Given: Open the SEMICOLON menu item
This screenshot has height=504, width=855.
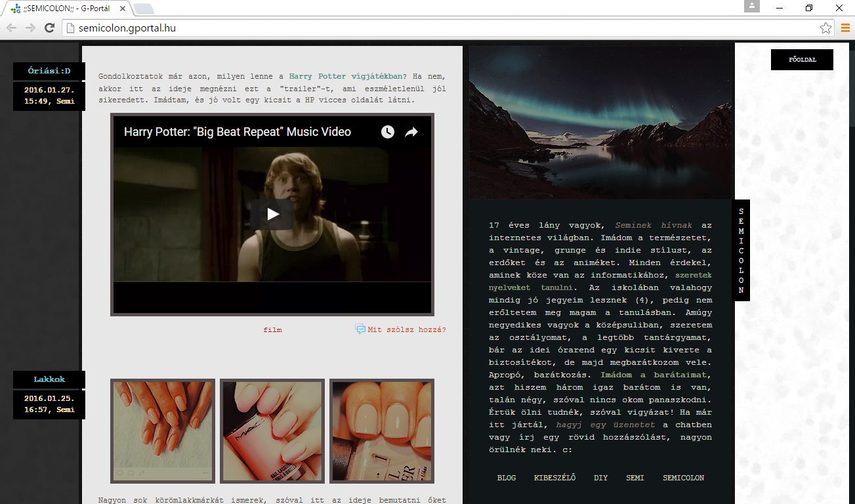Looking at the screenshot, I should pyautogui.click(x=683, y=478).
